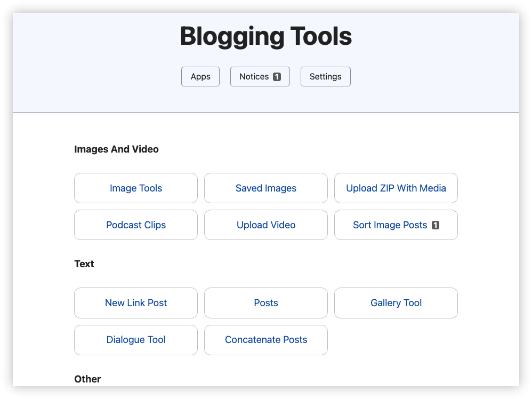Click the badge on Sort Image Posts
Viewport: 532px width, 399px height.
pos(436,225)
